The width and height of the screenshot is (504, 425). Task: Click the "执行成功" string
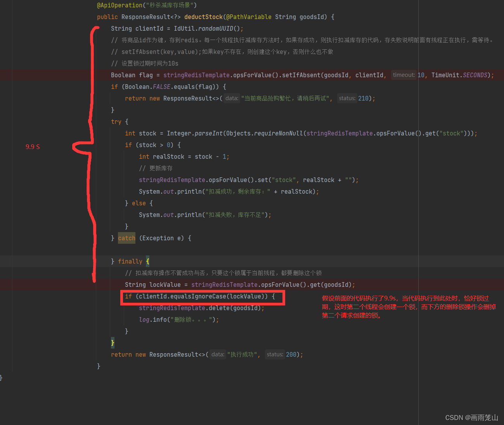[x=242, y=354]
